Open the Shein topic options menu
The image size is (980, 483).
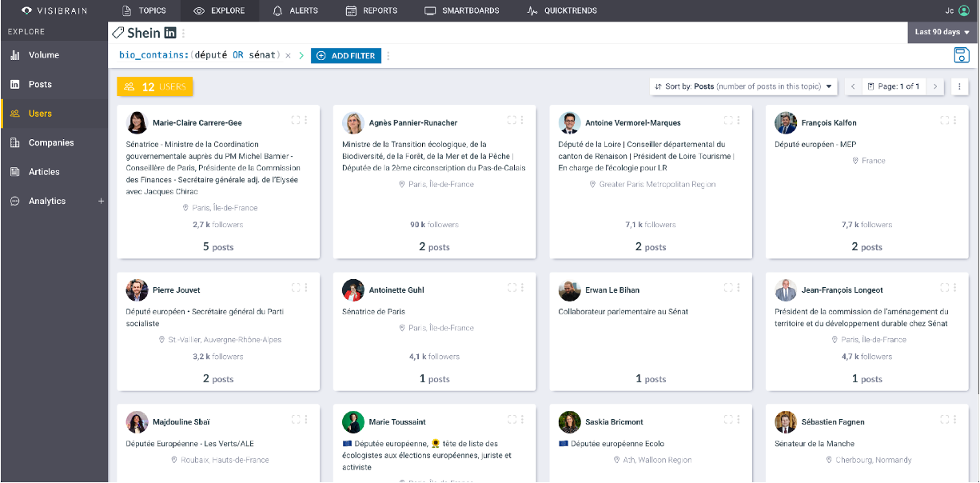[x=184, y=34]
